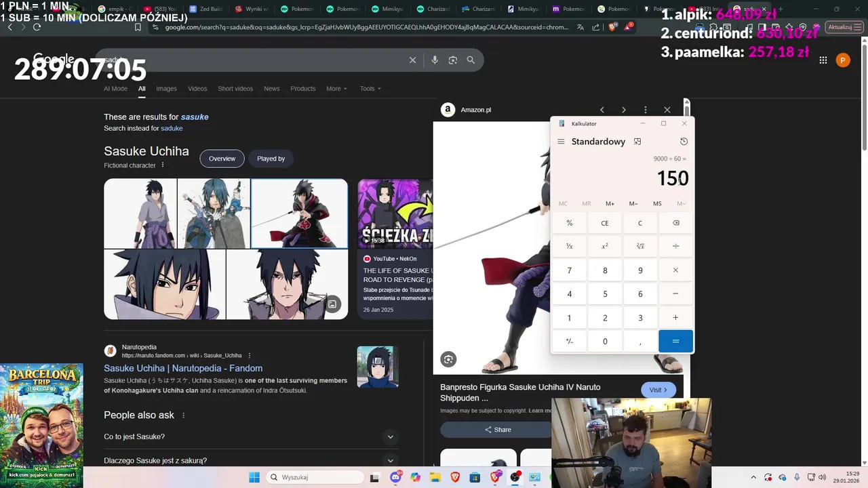Screen dimensions: 868x488
Task: Switch to AI Mode tab
Action: 115,89
